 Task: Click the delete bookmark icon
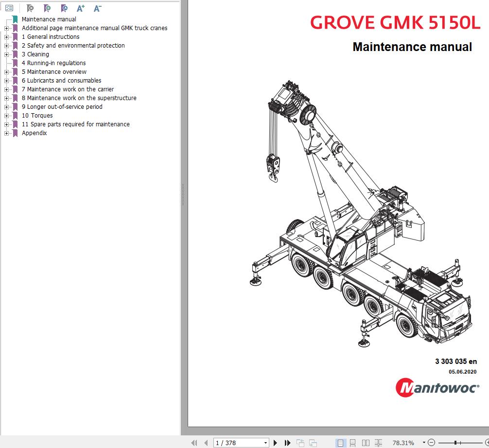point(30,8)
